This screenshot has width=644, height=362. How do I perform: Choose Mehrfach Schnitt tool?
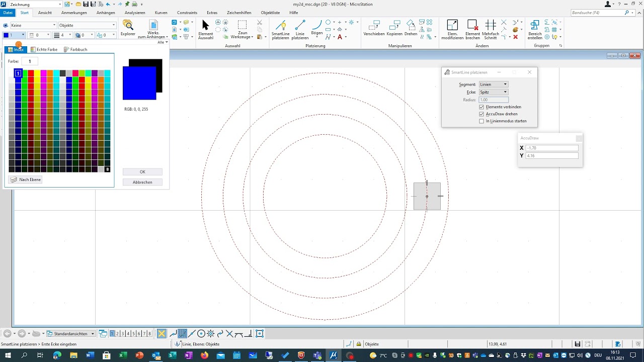[x=491, y=29]
